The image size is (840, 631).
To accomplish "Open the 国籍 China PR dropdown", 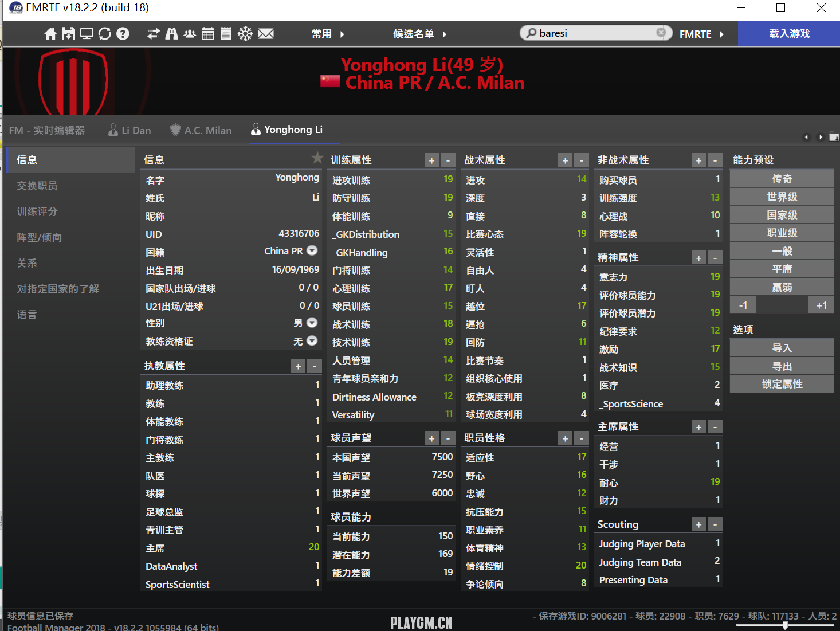I will [312, 250].
